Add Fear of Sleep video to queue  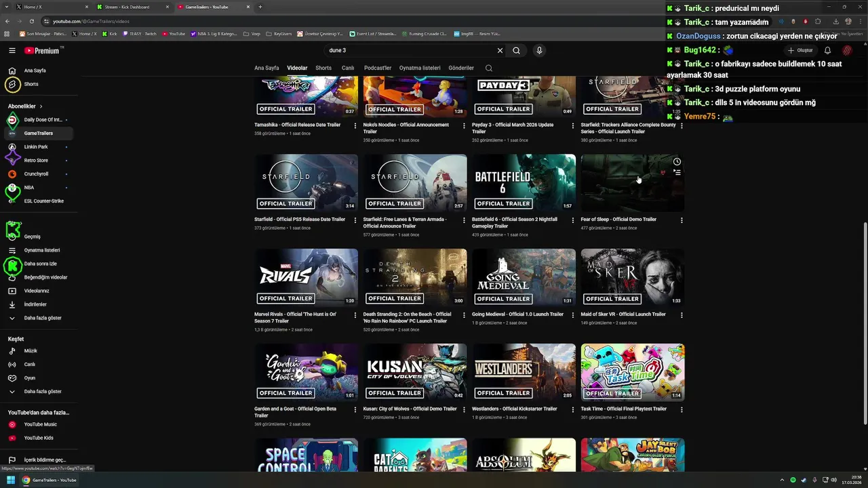(677, 173)
